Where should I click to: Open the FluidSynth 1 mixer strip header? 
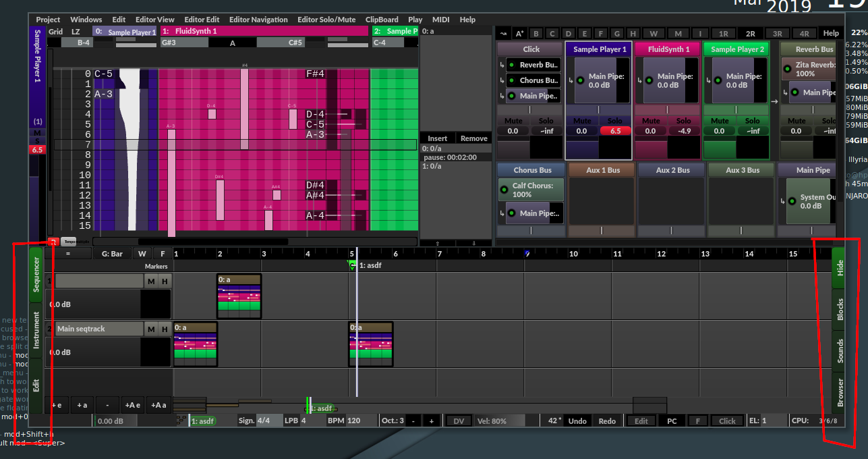(x=668, y=49)
